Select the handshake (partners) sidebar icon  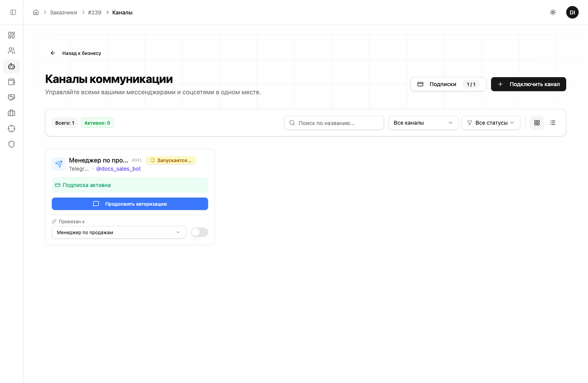(x=11, y=97)
